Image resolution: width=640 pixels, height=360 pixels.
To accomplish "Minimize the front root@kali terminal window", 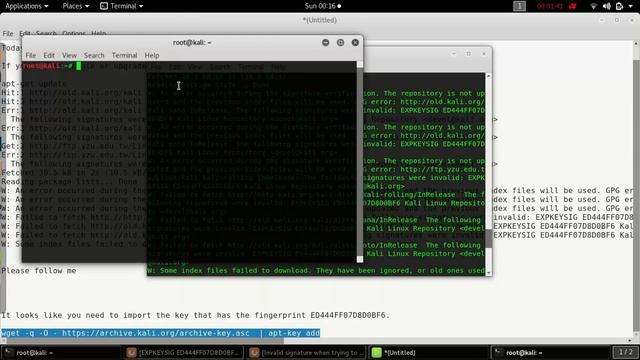I will pyautogui.click(x=325, y=42).
